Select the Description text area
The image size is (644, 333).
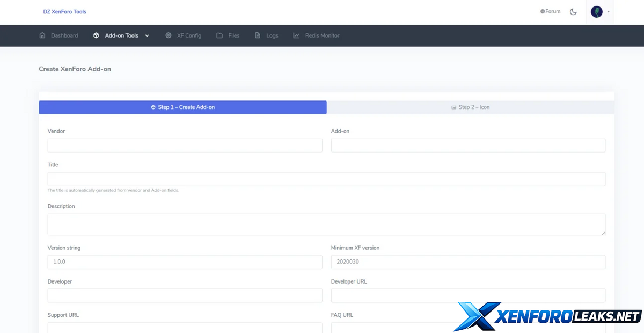pos(326,225)
